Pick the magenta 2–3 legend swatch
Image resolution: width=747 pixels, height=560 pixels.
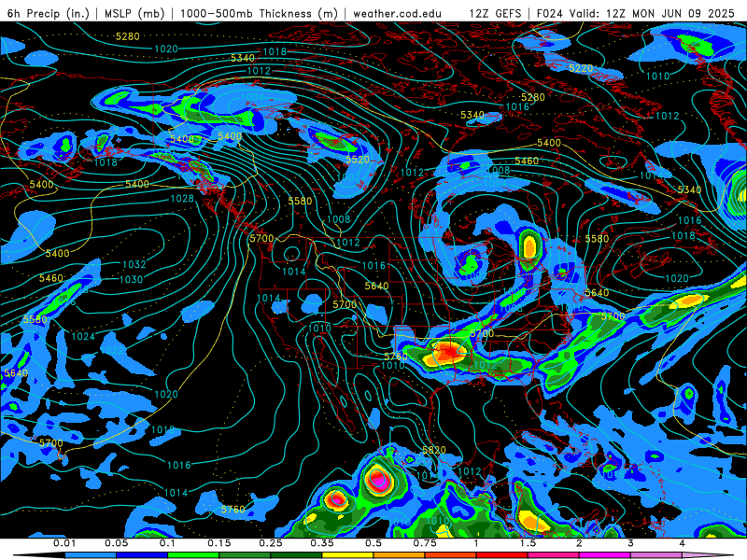point(605,555)
